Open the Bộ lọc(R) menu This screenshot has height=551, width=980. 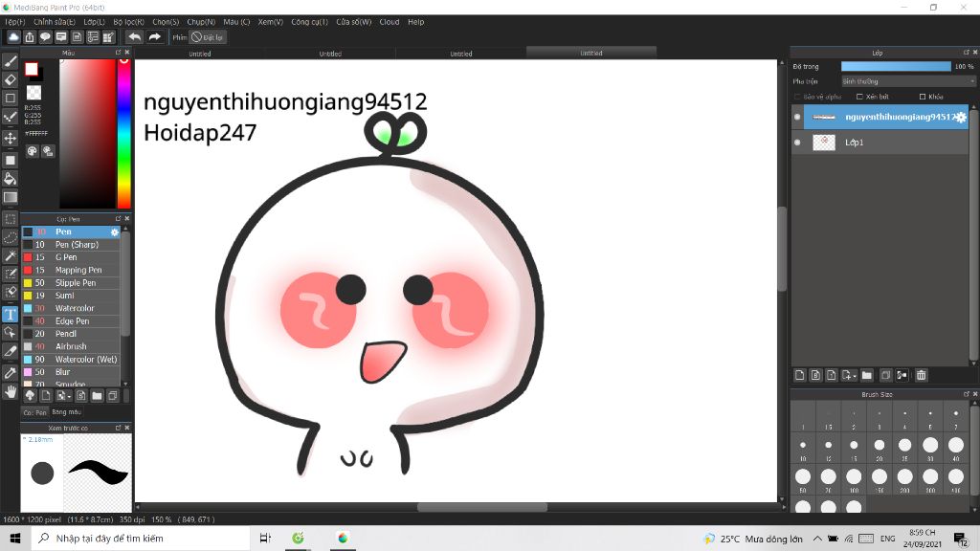pos(129,22)
